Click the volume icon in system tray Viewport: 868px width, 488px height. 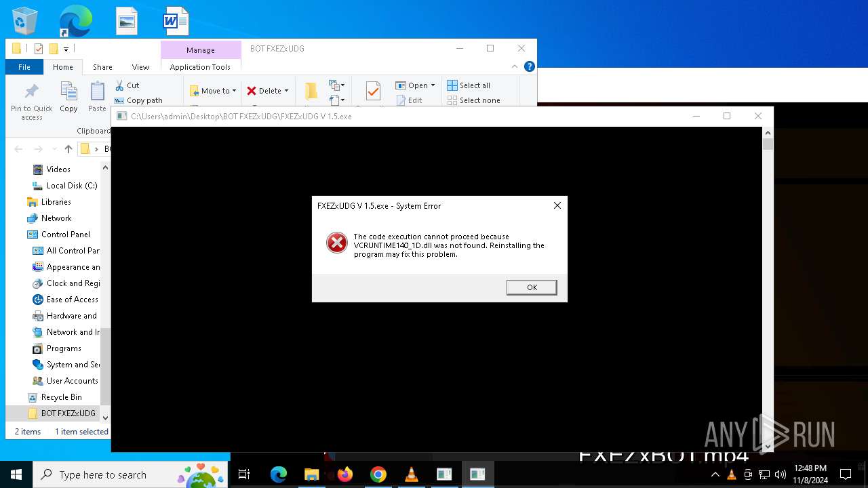781,474
